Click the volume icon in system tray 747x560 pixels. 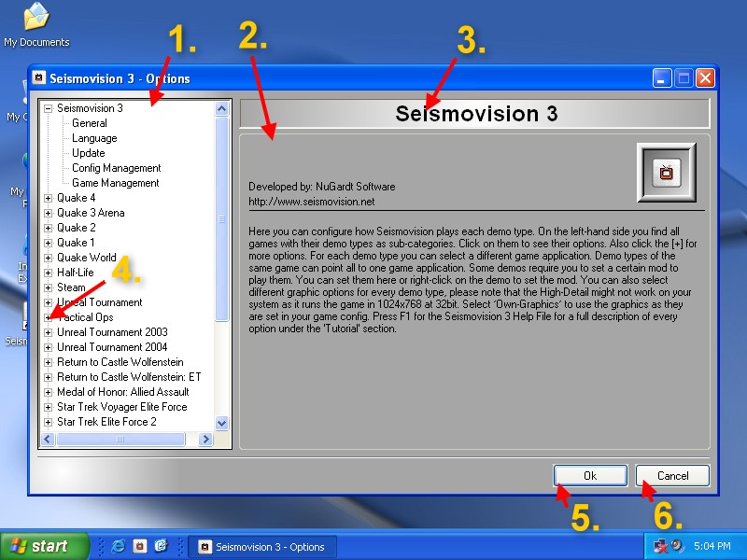677,546
